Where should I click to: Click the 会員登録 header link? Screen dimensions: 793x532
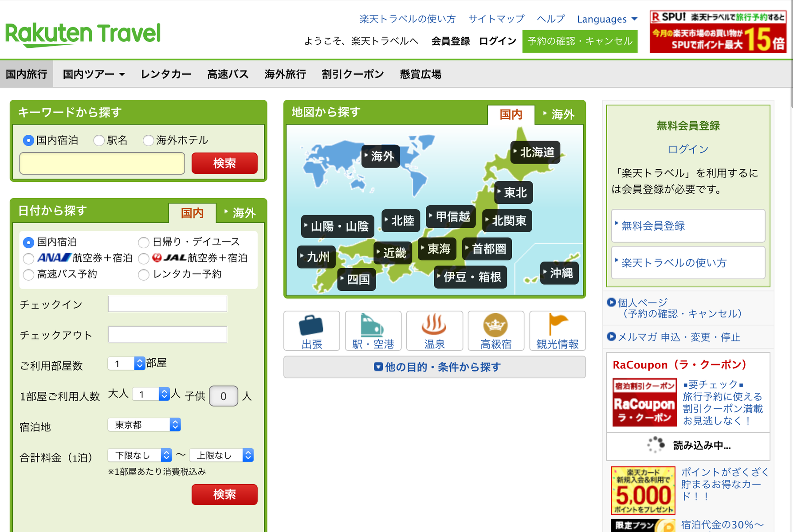point(451,41)
